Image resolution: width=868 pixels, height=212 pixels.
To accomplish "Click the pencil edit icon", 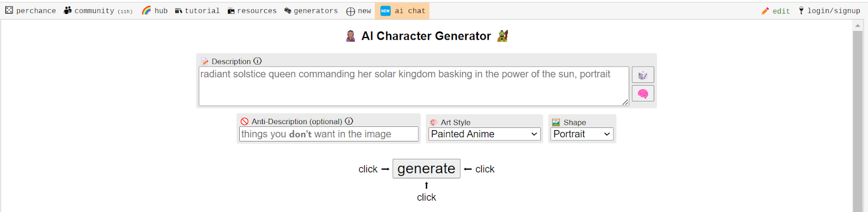I will pyautogui.click(x=765, y=11).
